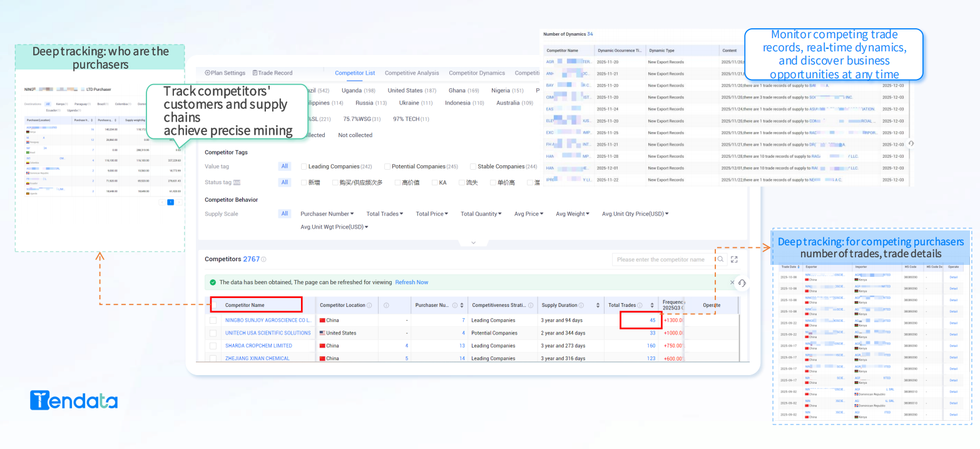Open SHARDA CROPCHEM LIMITED company link
Image resolution: width=980 pixels, height=449 pixels.
pos(257,345)
